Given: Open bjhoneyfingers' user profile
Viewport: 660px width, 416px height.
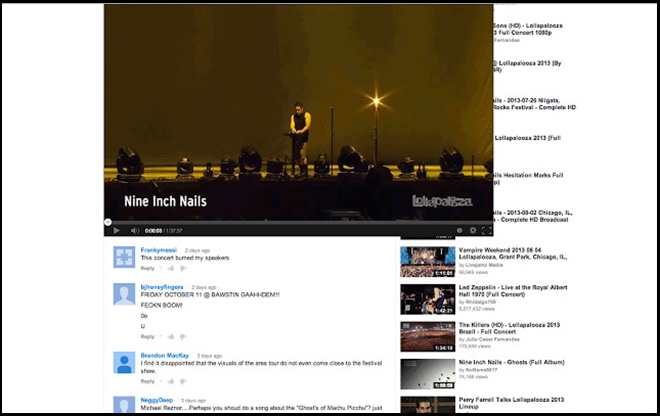Looking at the screenshot, I should 161,286.
